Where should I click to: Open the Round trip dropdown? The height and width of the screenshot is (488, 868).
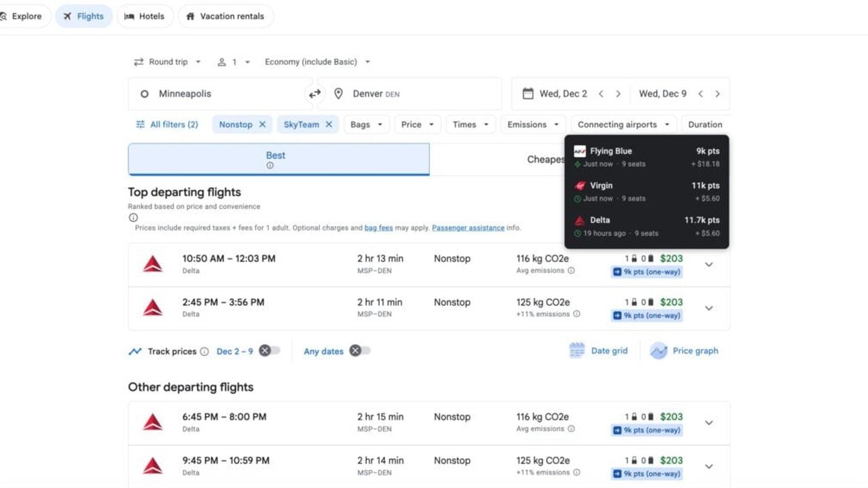(x=168, y=62)
